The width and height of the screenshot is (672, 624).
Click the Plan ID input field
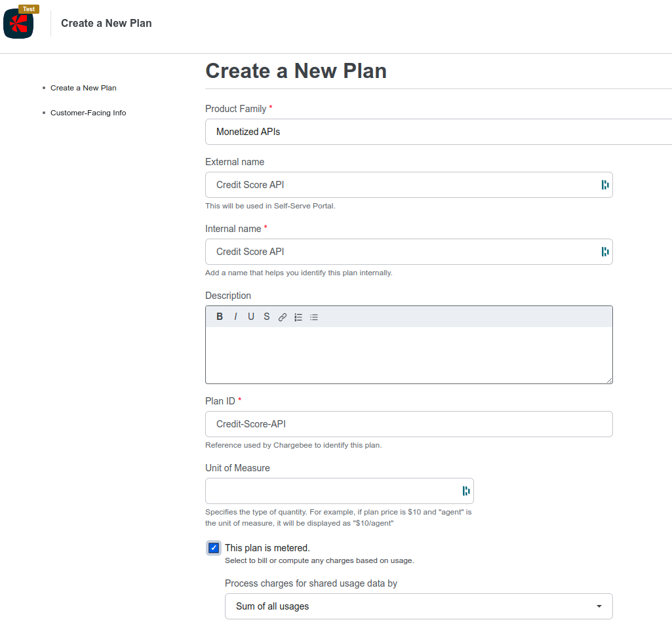point(408,424)
